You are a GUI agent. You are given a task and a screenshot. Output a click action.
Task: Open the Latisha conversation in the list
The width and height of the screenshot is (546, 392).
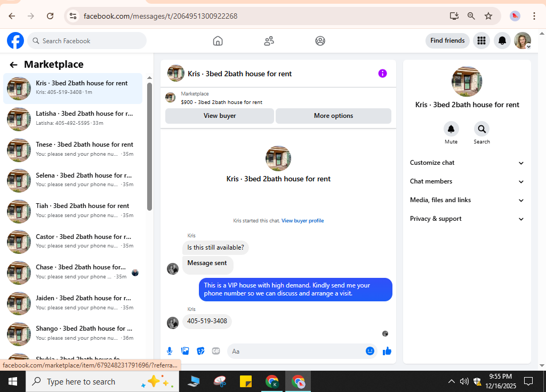point(73,119)
